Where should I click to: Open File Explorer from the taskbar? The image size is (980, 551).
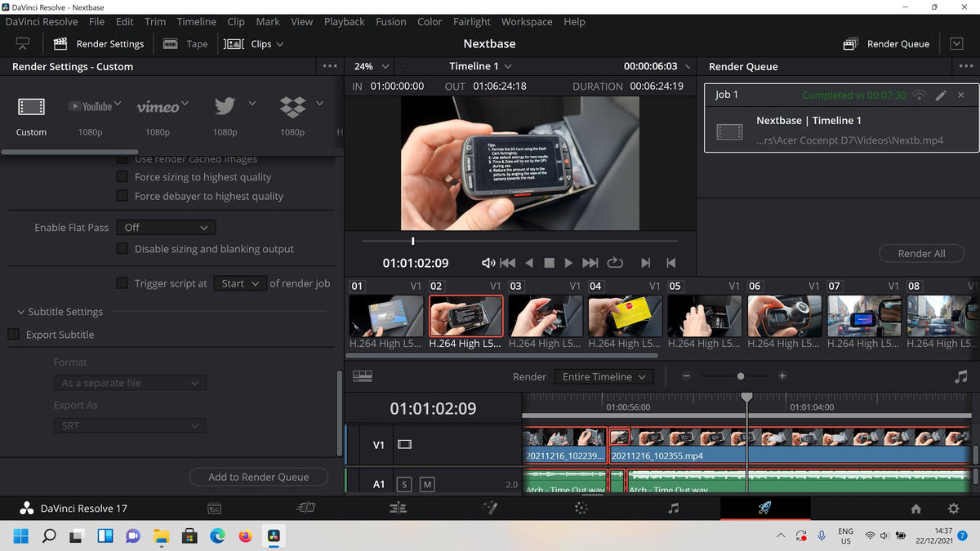click(161, 536)
